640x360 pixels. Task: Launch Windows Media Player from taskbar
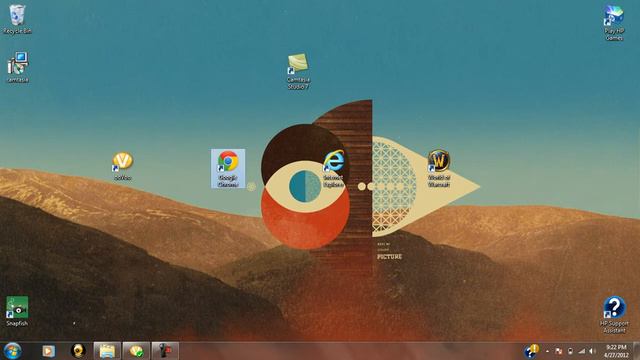[49, 351]
